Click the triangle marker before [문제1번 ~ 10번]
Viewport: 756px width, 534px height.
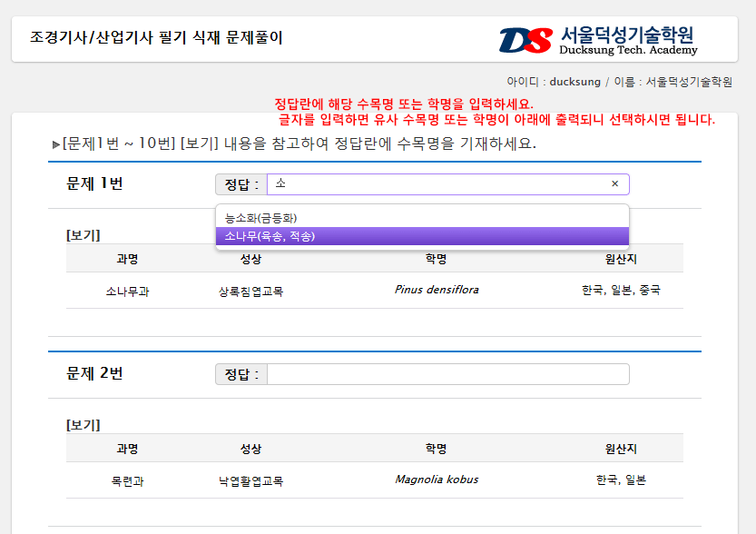tap(56, 144)
